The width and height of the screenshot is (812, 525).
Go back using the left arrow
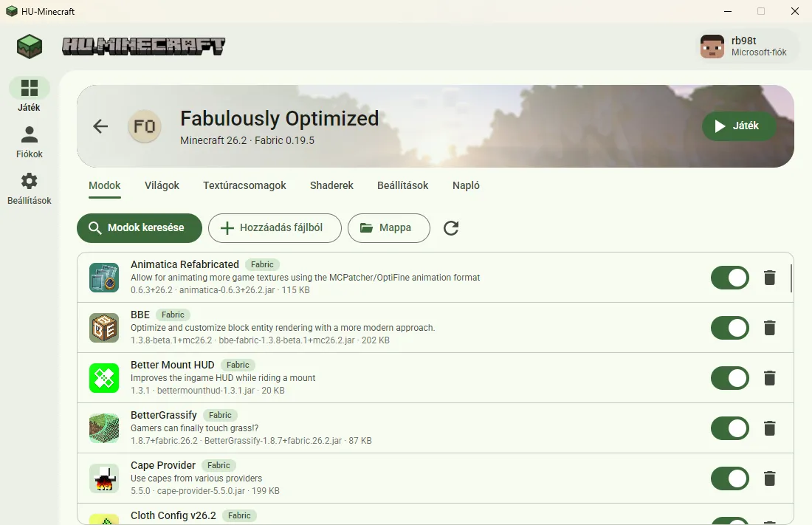100,126
